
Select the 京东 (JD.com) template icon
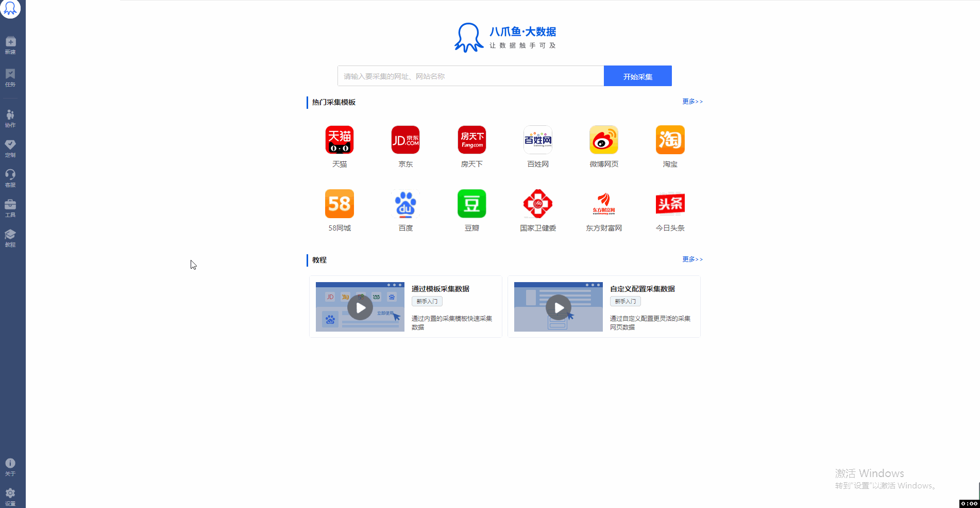pyautogui.click(x=405, y=140)
